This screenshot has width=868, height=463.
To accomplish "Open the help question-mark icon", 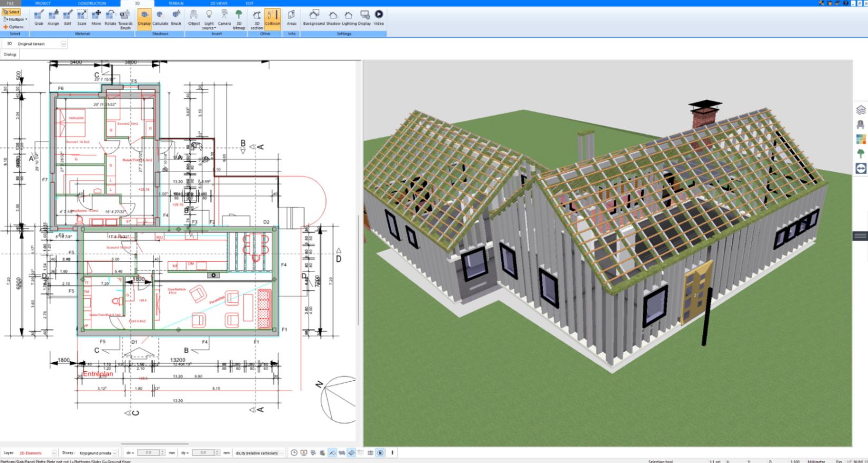I will point(846,3).
